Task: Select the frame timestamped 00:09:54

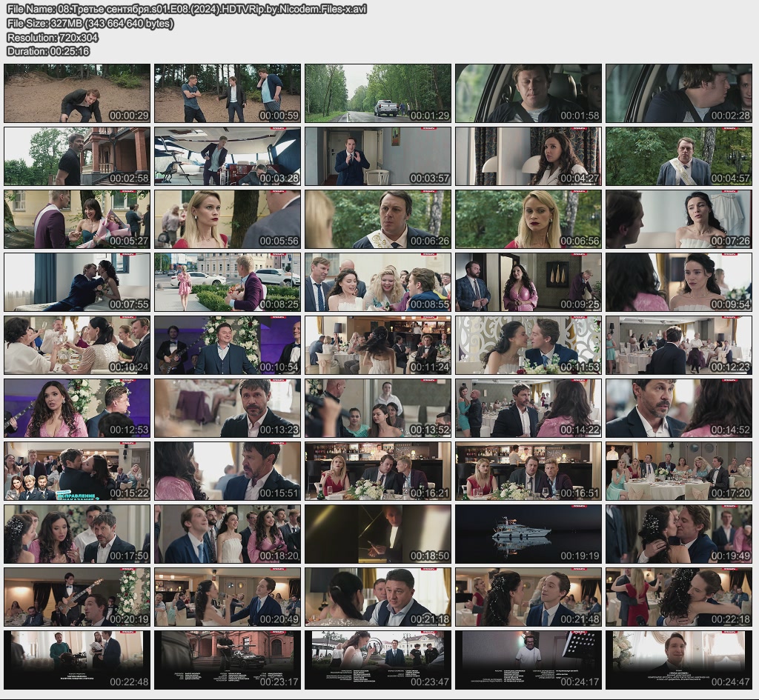Action: pyautogui.click(x=679, y=282)
